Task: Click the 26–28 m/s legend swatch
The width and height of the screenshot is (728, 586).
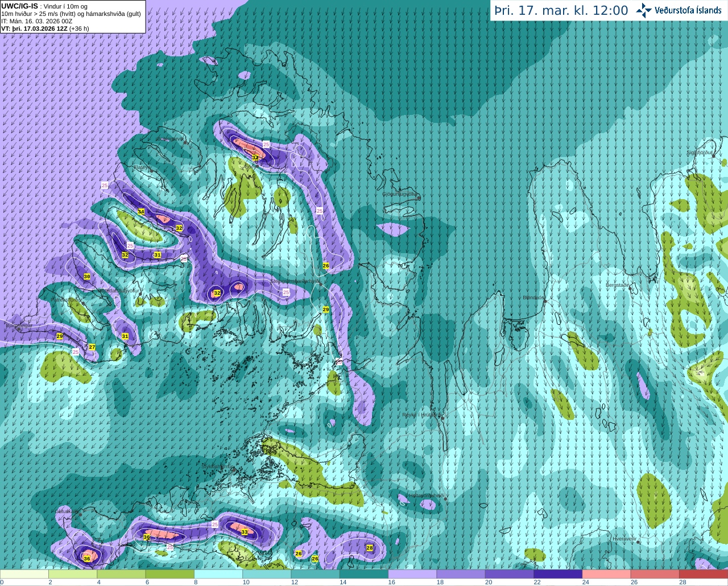Action: point(655,574)
